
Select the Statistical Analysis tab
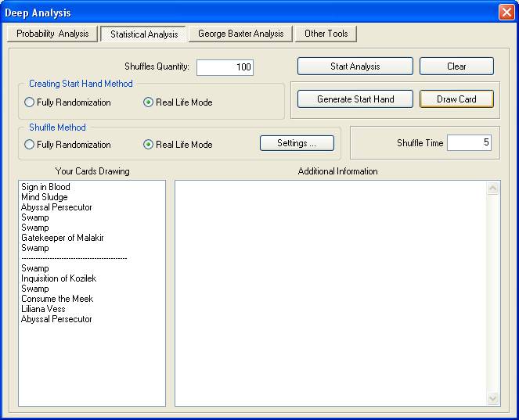pos(144,34)
